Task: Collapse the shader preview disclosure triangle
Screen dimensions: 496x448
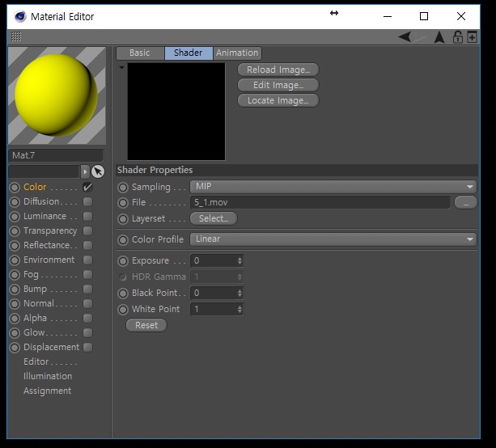Action: coord(121,68)
